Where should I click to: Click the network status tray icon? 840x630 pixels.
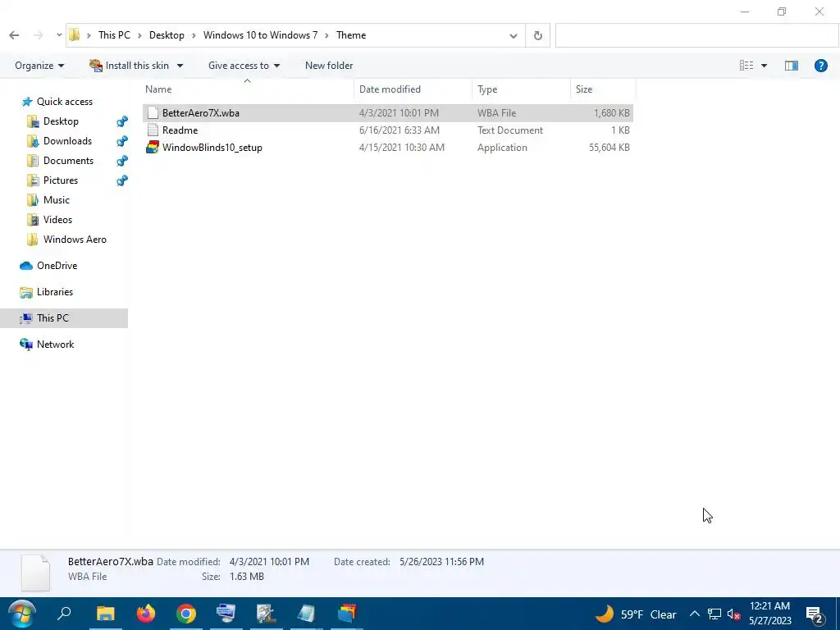coord(714,614)
